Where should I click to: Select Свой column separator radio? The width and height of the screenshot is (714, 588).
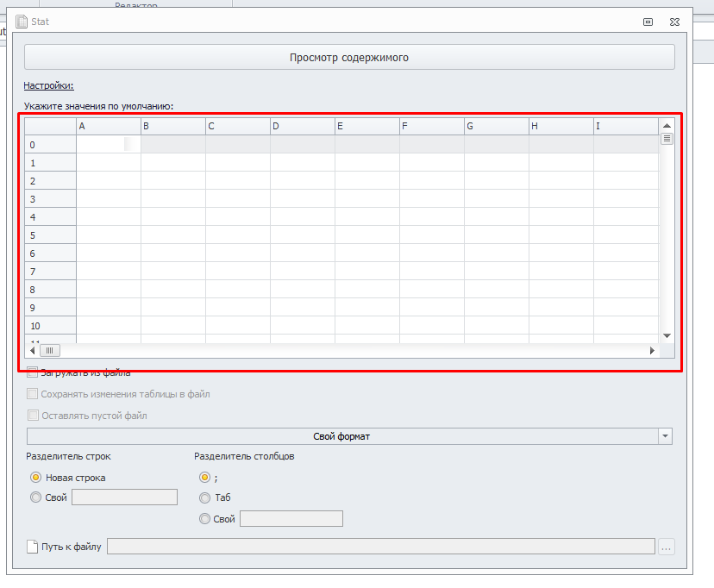(x=205, y=518)
